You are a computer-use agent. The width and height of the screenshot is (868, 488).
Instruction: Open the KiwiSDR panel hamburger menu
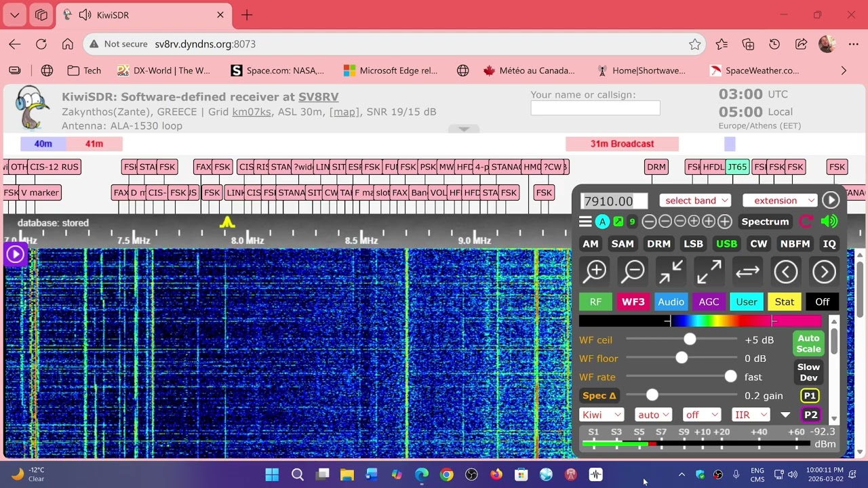585,222
